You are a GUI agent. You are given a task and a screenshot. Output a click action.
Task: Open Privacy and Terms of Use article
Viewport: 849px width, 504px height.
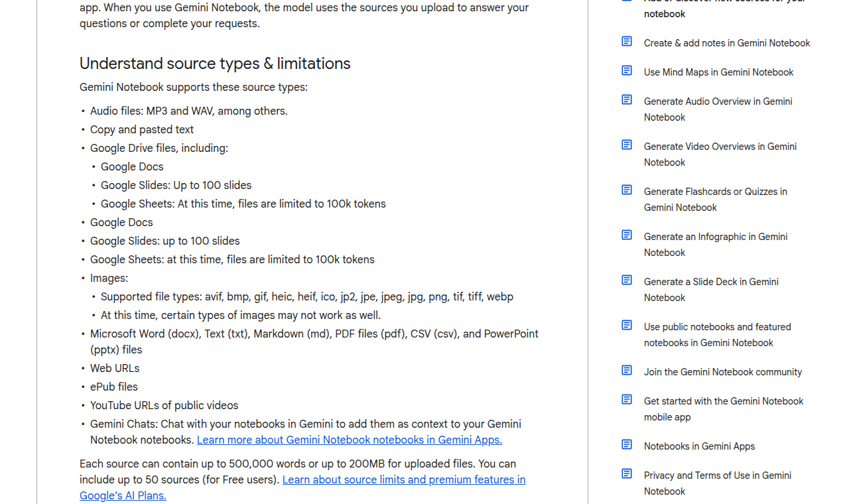718,483
